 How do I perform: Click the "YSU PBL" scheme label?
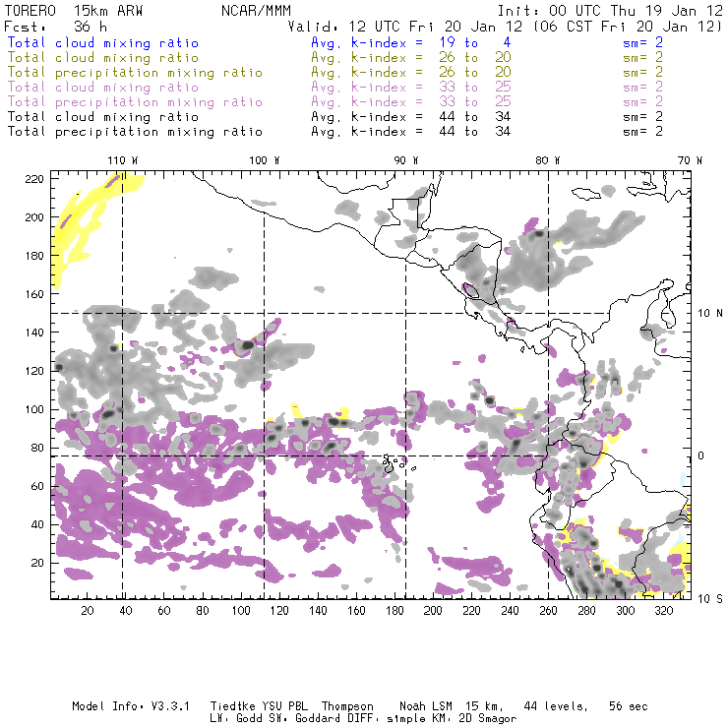284,706
